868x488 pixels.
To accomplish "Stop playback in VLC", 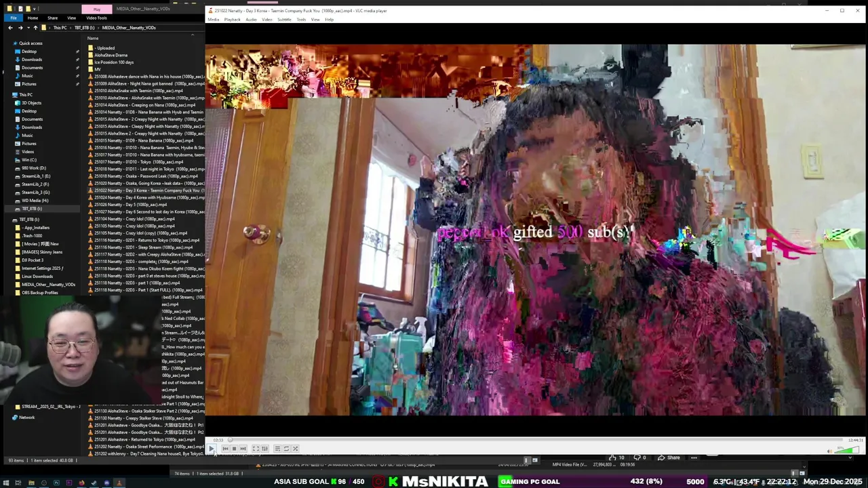I will (x=234, y=449).
